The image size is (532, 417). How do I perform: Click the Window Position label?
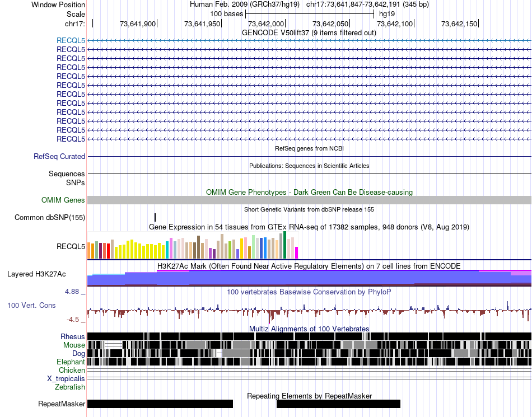coord(58,4)
